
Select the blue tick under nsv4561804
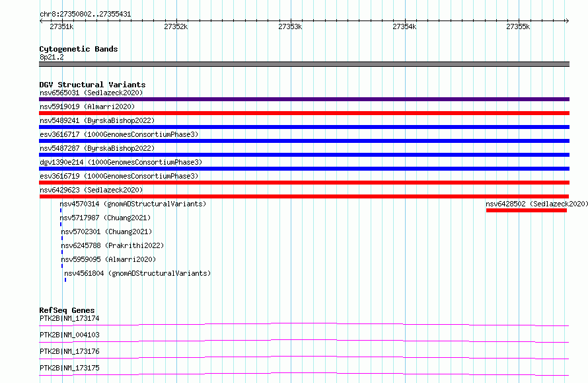tap(65, 280)
